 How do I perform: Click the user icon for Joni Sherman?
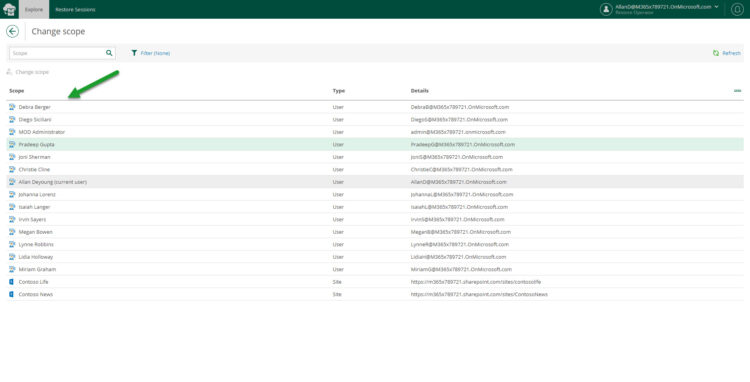(12, 157)
